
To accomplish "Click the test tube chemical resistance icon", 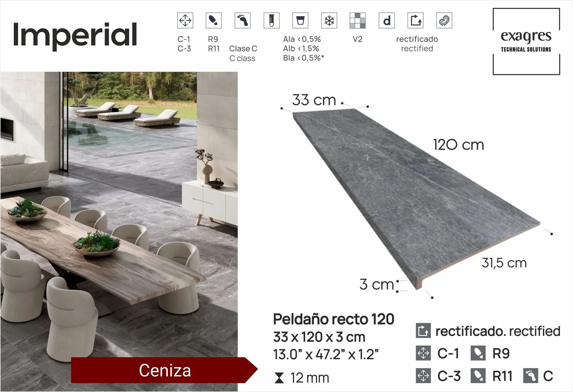I will [271, 21].
